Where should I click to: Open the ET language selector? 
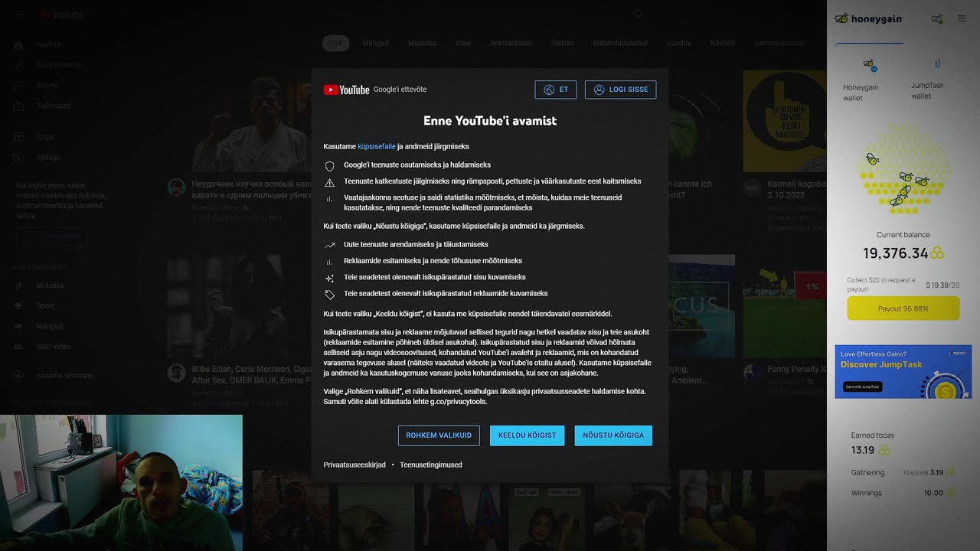click(556, 90)
